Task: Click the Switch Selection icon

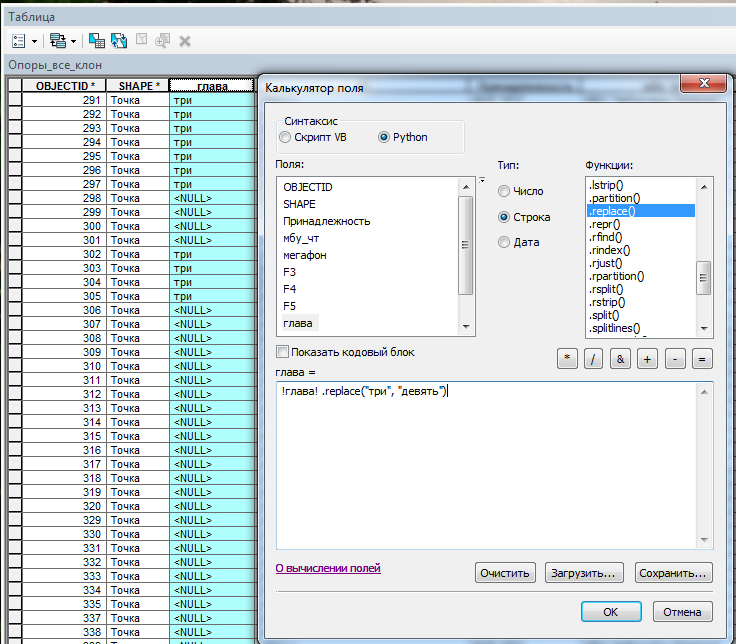Action: pyautogui.click(x=119, y=41)
